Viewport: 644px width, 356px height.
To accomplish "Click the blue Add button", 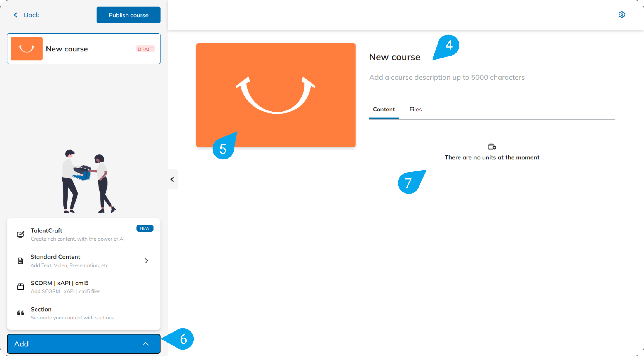I will click(84, 344).
